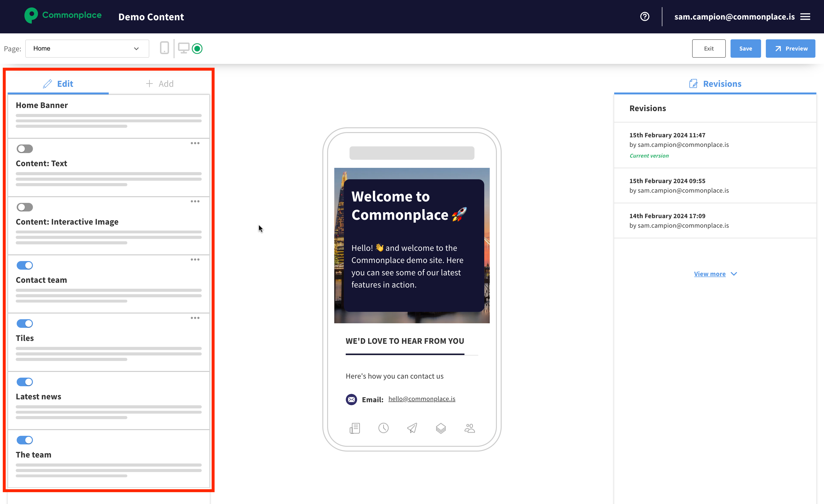Open the hamburger menu icon
824x504 pixels.
[805, 16]
